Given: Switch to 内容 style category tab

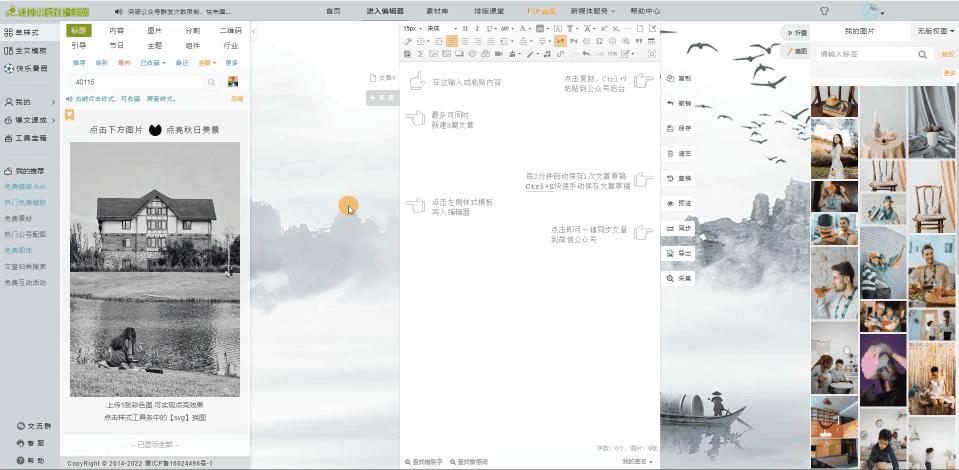Looking at the screenshot, I should (117, 31).
